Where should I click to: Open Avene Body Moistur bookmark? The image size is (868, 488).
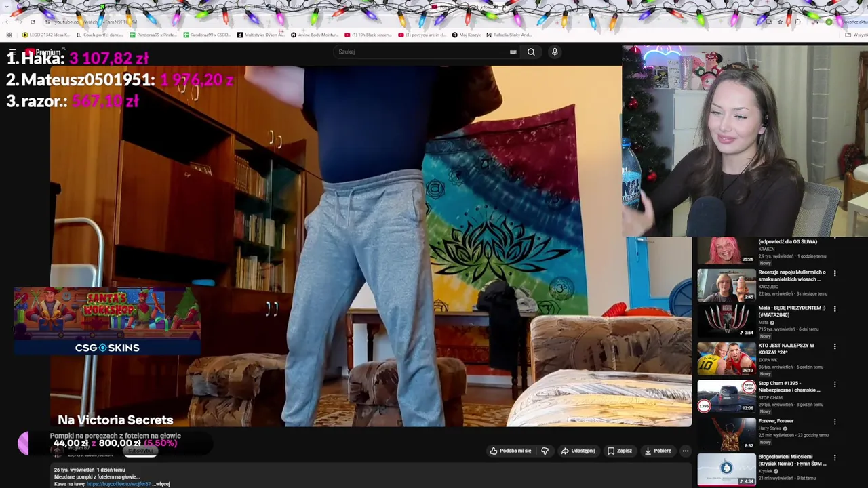coord(315,35)
